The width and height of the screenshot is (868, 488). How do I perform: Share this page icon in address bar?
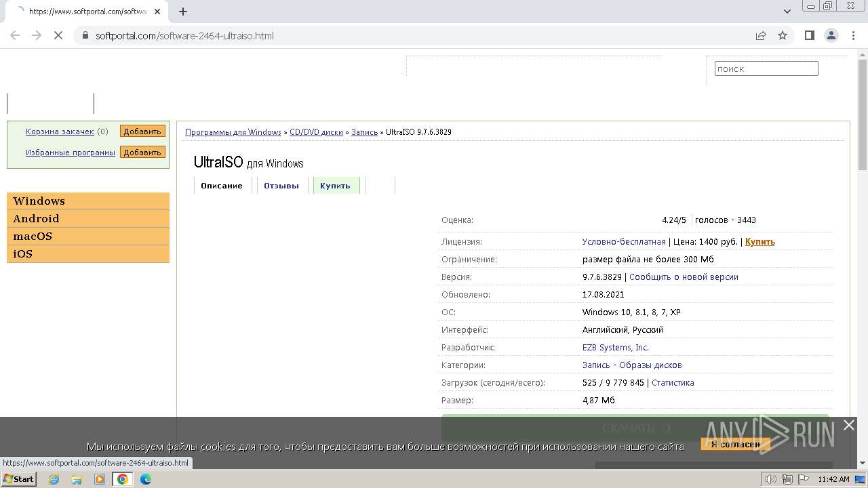[x=761, y=35]
